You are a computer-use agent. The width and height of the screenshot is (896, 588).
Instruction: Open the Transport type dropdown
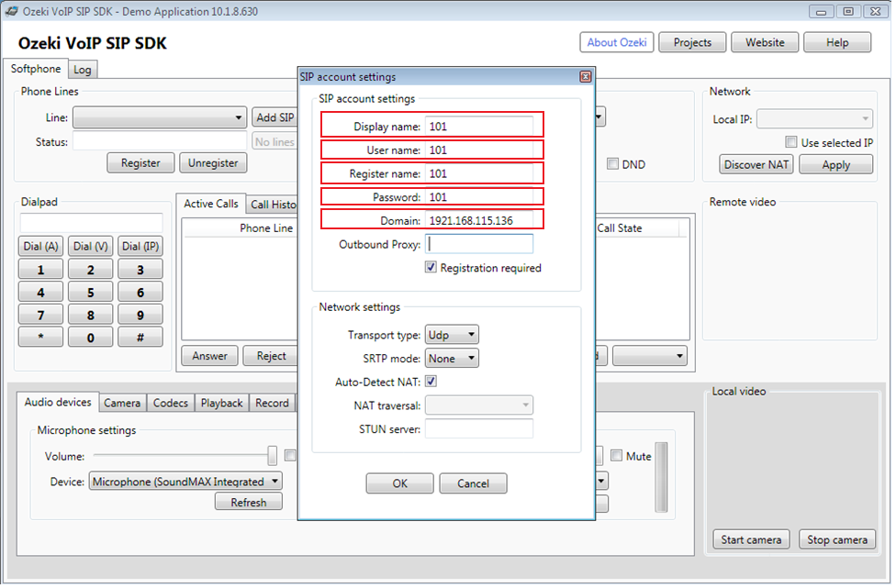coord(454,337)
